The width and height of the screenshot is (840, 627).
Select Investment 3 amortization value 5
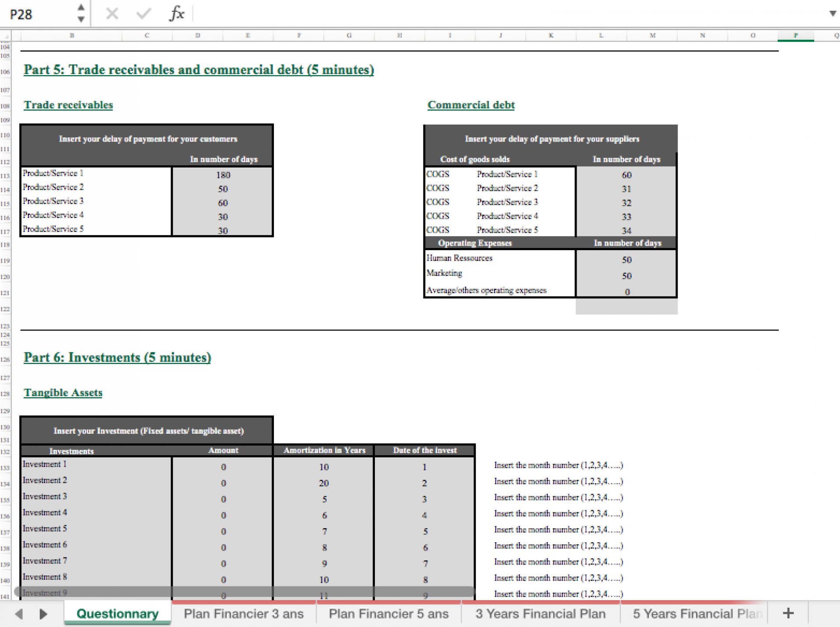(323, 499)
